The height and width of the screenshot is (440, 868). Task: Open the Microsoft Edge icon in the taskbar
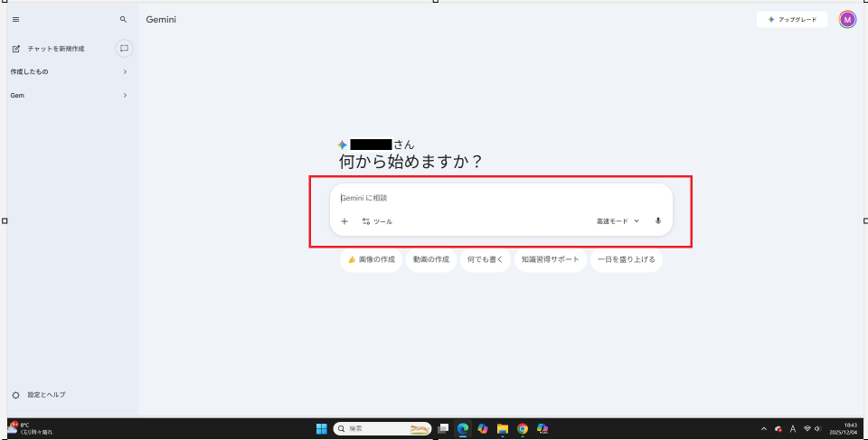(463, 429)
